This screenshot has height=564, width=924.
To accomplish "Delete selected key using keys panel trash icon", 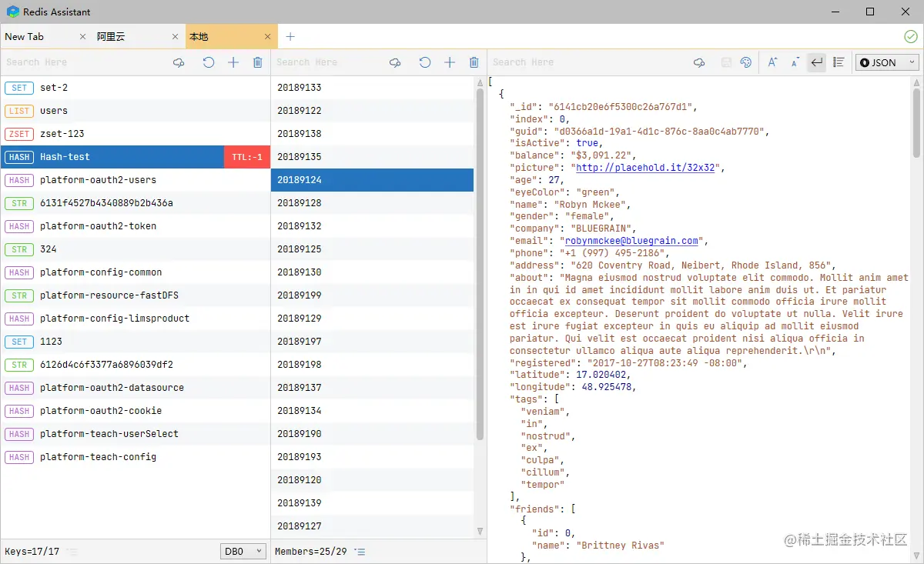I will (x=258, y=62).
